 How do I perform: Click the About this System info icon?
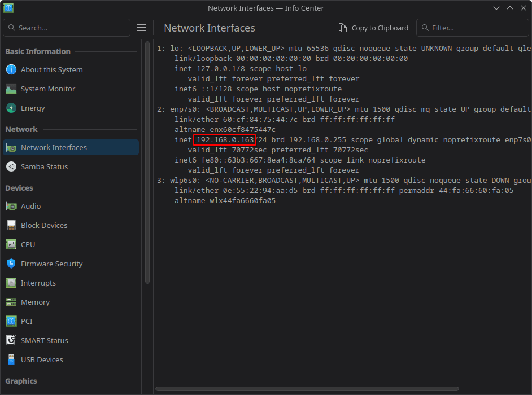click(x=11, y=69)
